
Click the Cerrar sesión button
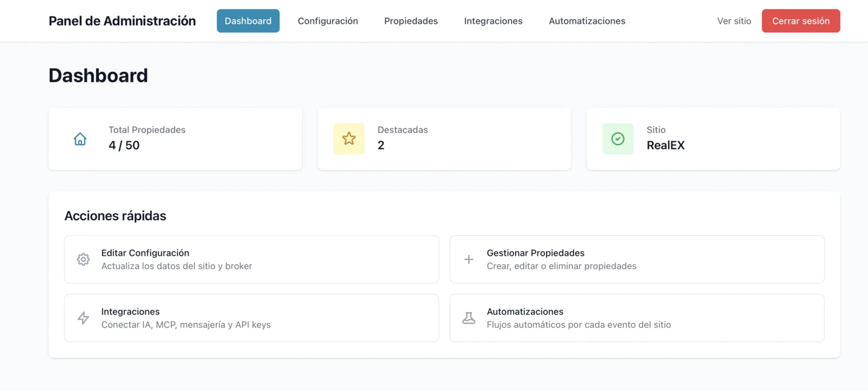[801, 21]
